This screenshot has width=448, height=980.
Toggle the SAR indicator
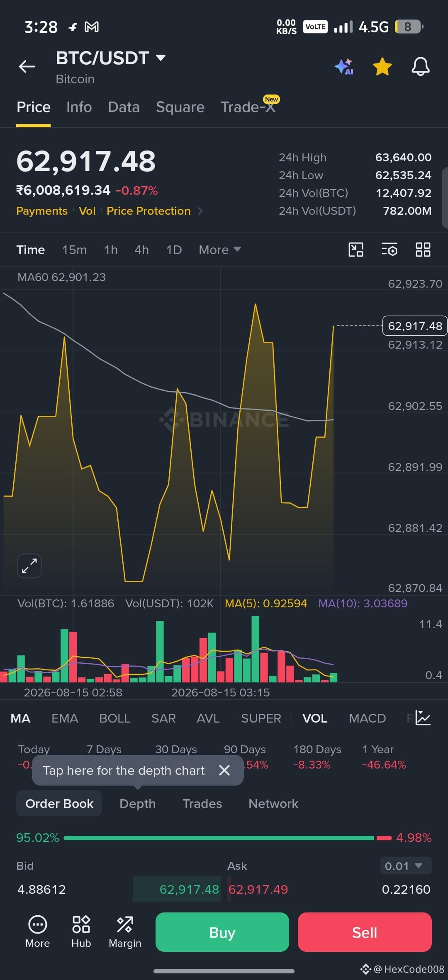click(x=163, y=718)
